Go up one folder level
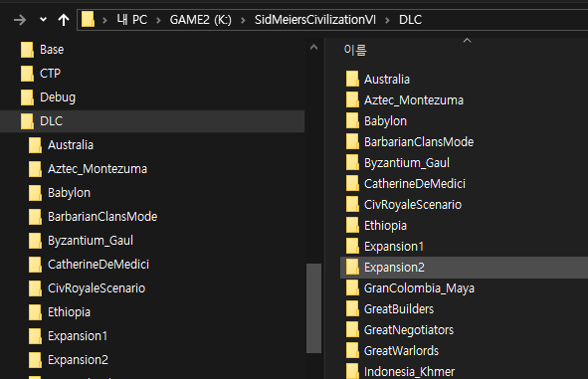 (64, 20)
